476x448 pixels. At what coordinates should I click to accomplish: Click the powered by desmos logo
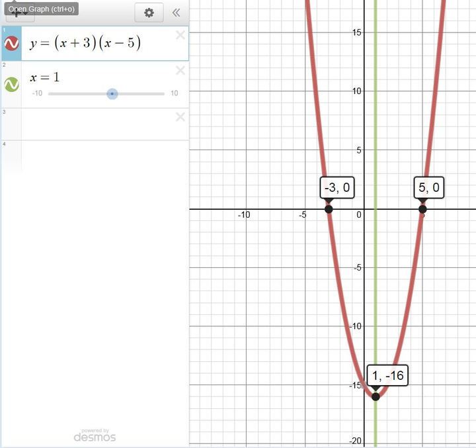coord(95,435)
